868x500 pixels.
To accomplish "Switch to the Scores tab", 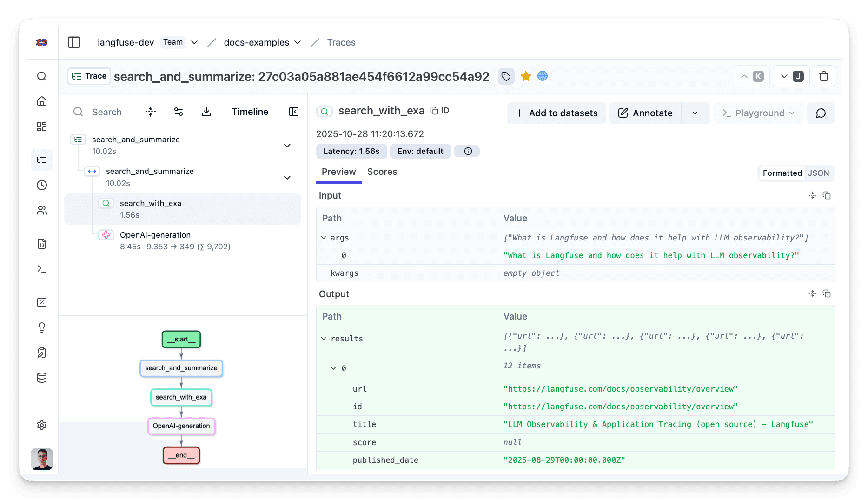I will pos(382,172).
